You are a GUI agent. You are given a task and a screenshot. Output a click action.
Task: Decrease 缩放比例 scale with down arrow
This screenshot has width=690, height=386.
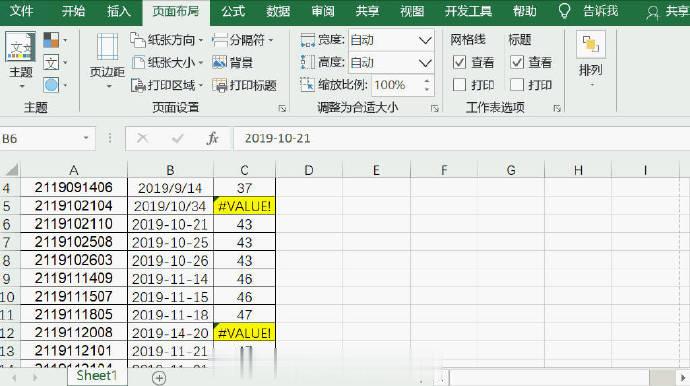tap(426, 89)
